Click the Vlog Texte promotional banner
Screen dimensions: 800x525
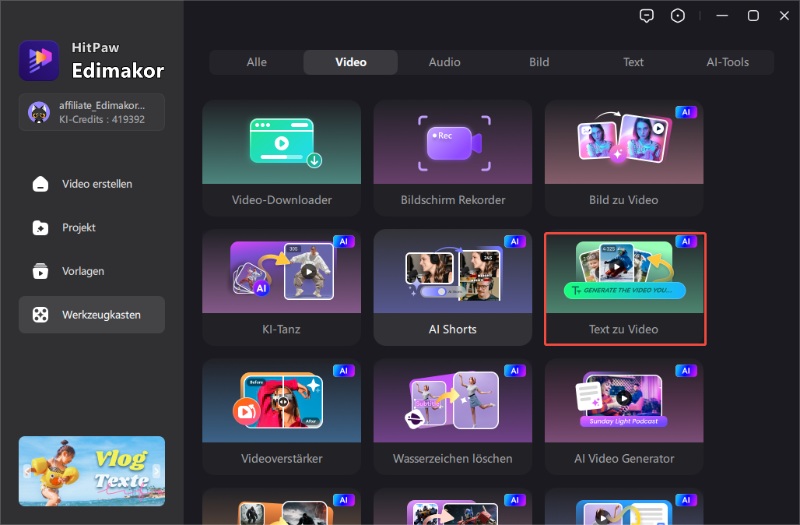coord(92,471)
